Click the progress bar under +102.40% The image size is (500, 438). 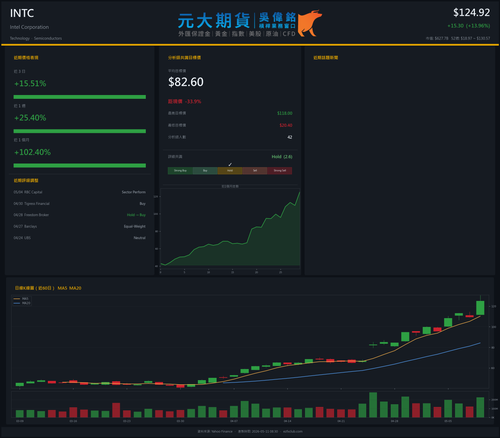tap(80, 165)
